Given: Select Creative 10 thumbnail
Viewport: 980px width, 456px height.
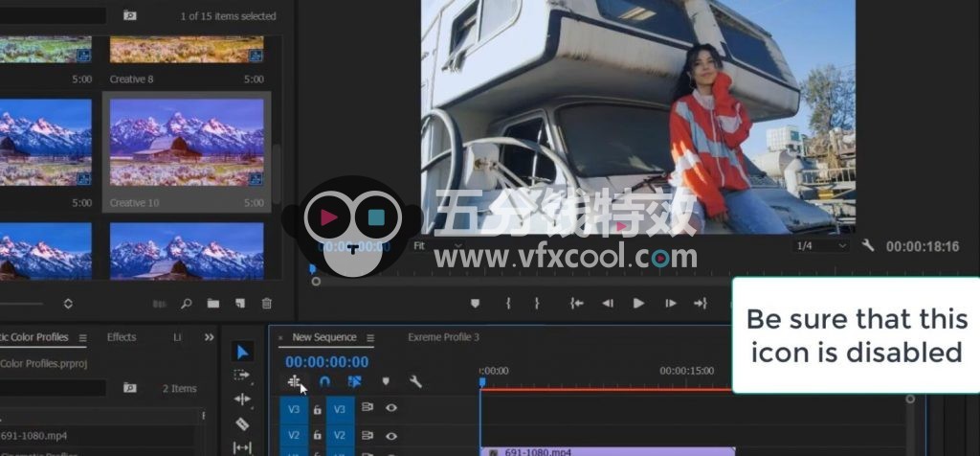Looking at the screenshot, I should [187, 142].
